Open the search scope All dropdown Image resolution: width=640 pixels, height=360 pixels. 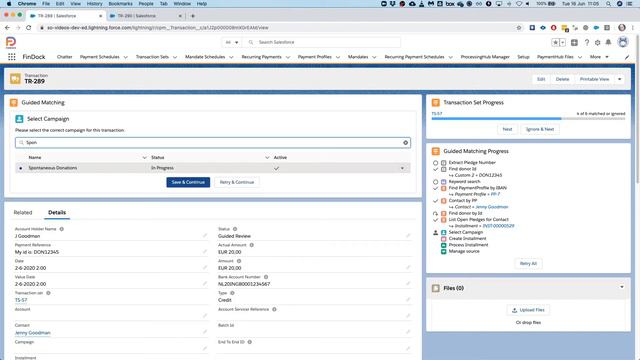(231, 42)
